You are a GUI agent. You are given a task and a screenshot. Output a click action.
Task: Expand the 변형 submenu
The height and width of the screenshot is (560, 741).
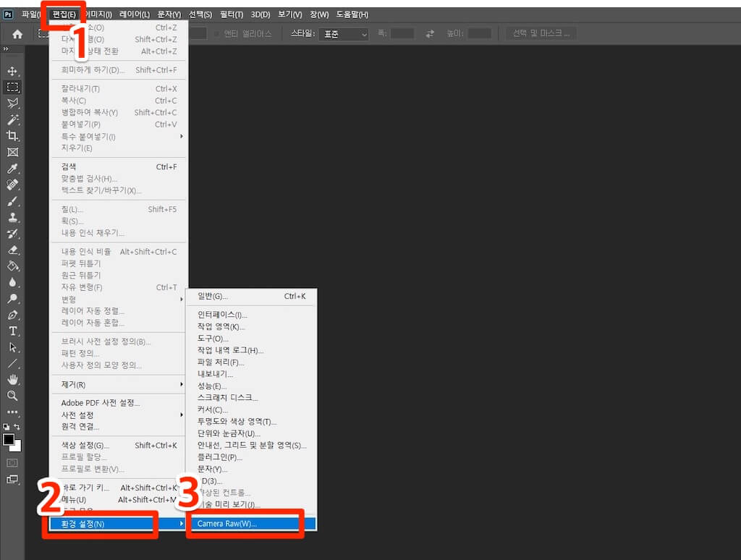pyautogui.click(x=118, y=299)
